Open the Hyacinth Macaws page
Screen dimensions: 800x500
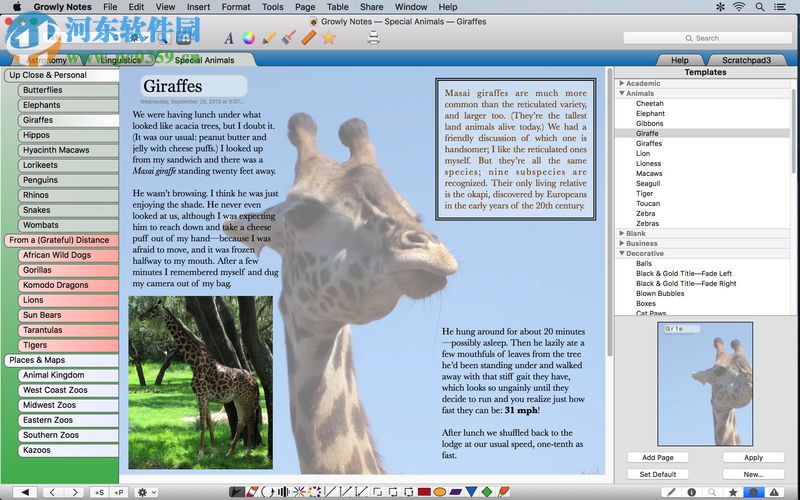[x=69, y=150]
